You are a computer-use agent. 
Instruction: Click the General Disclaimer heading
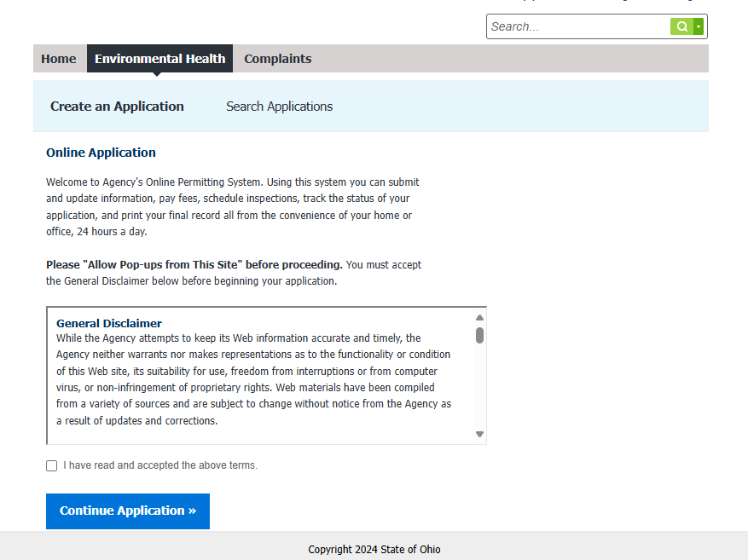point(109,323)
